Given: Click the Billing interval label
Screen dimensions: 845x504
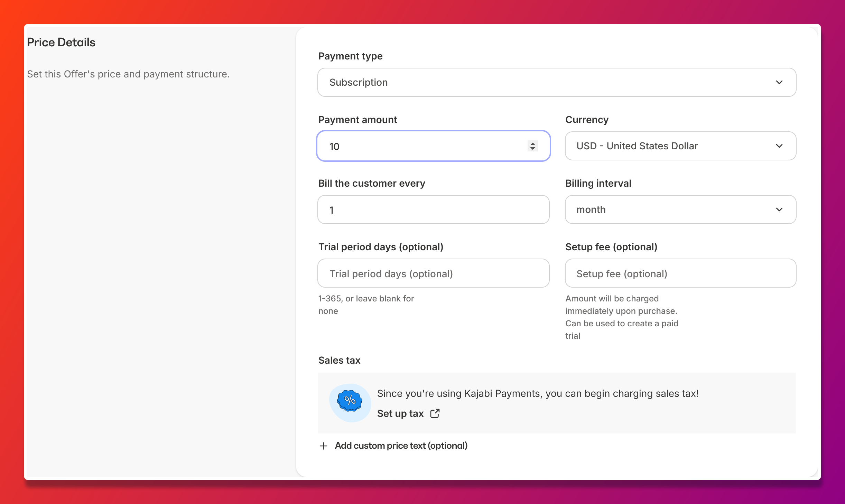Looking at the screenshot, I should pos(598,183).
